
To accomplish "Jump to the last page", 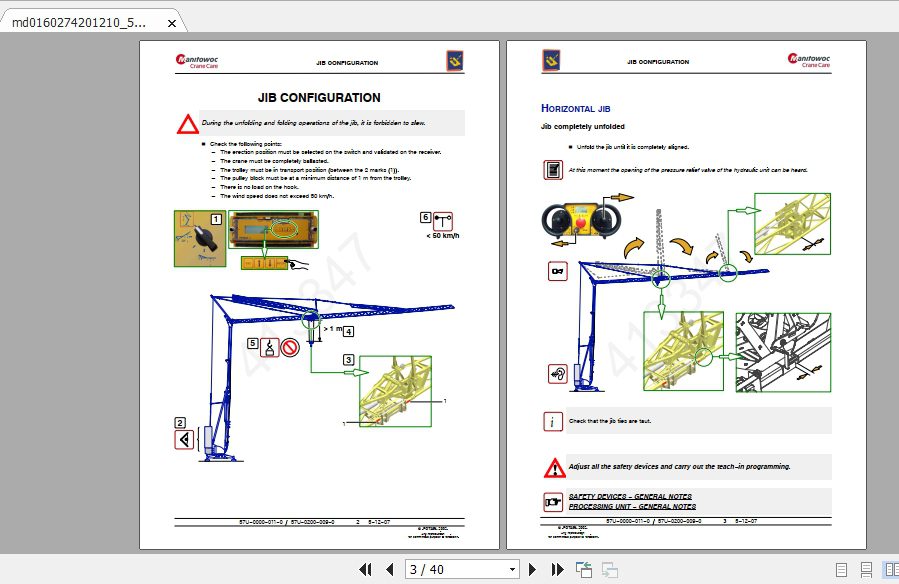I will (558, 568).
